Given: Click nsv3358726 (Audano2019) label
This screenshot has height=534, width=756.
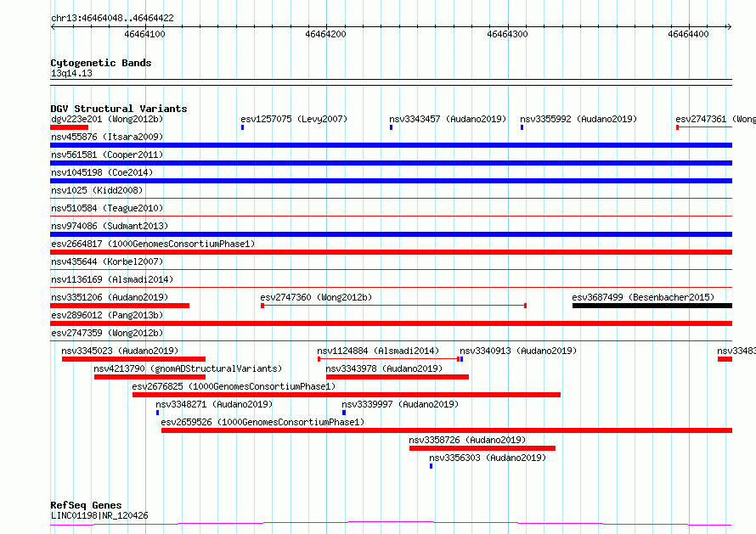Looking at the screenshot, I should click(468, 440).
